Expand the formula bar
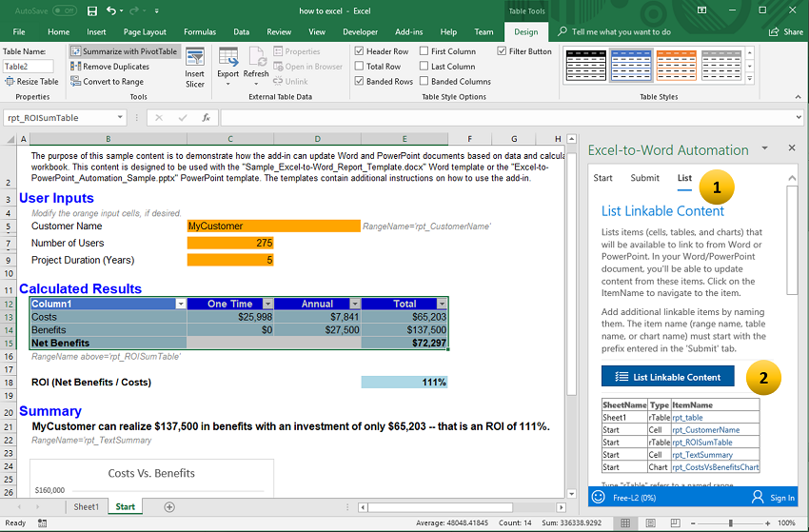 (799, 118)
